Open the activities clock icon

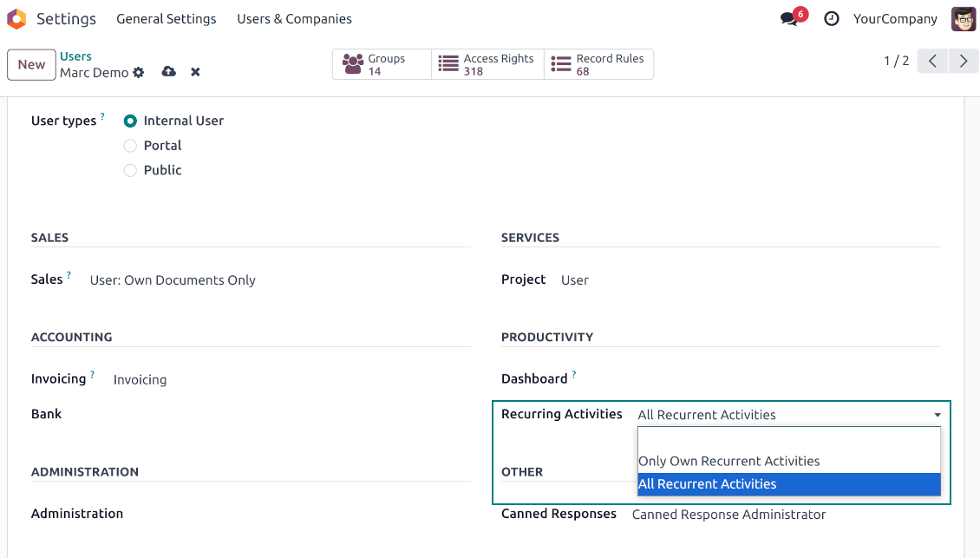[x=831, y=19]
